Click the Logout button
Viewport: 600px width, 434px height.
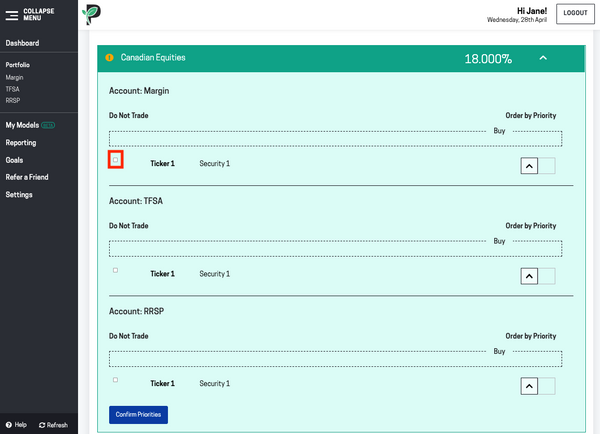point(575,14)
